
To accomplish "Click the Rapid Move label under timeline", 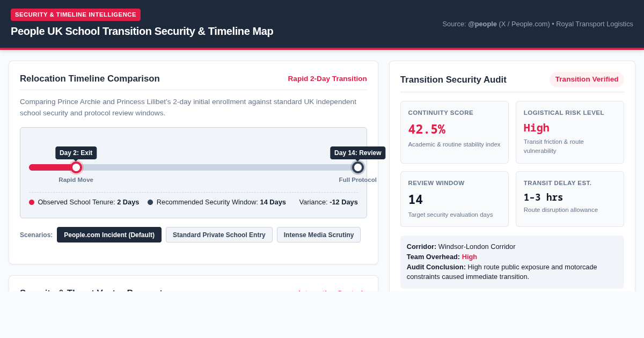I will point(76,180).
